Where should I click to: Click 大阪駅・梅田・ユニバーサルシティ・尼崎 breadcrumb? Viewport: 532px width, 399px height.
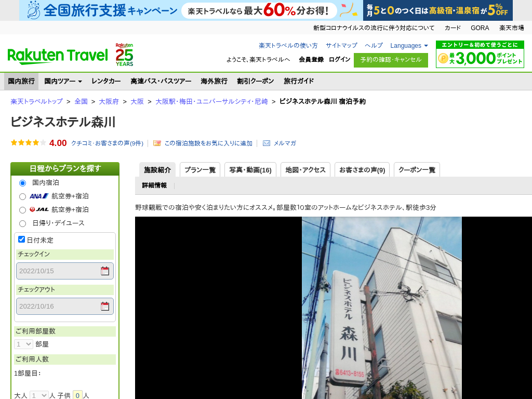pyautogui.click(x=211, y=101)
